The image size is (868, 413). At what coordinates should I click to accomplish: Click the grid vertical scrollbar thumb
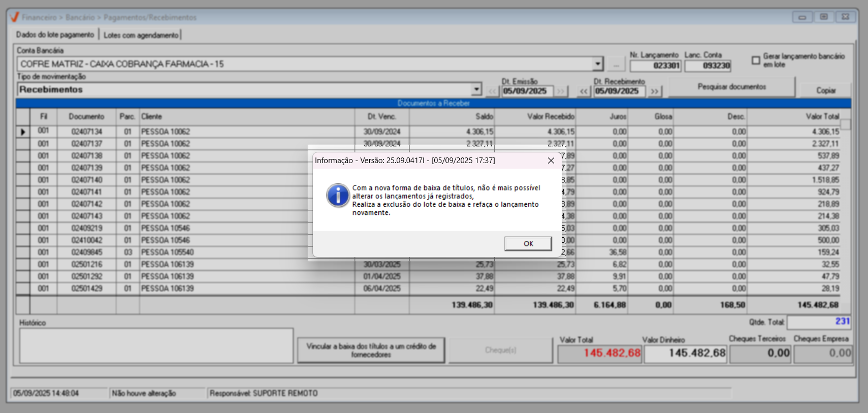[x=845, y=125]
